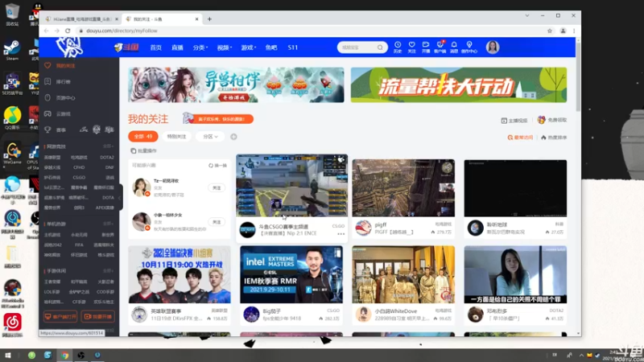Image resolution: width=644 pixels, height=362 pixels.
Task: Open 我的关注 heart item in sidebar
Action: pyautogui.click(x=60, y=66)
